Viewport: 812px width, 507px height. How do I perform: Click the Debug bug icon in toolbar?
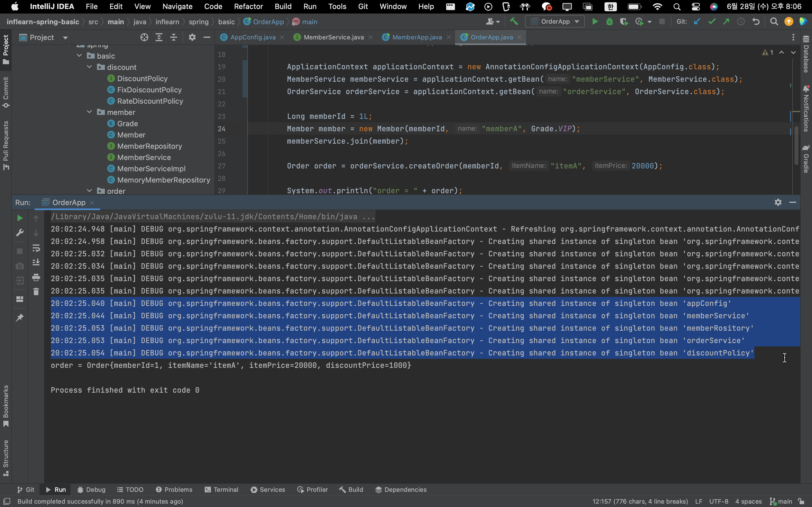click(609, 22)
